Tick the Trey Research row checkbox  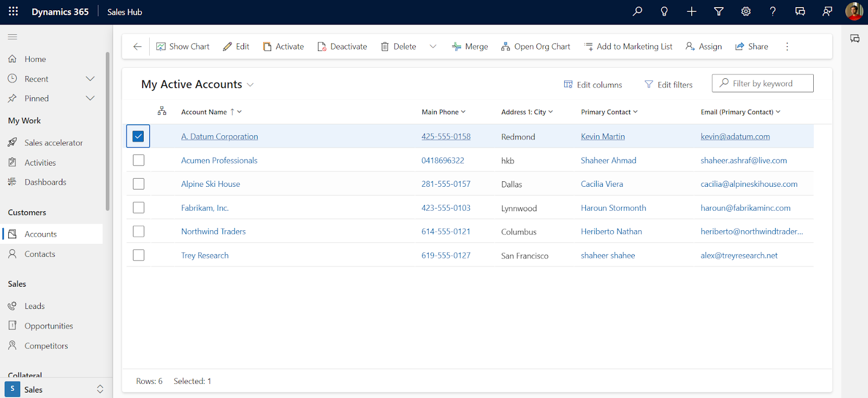tap(138, 255)
